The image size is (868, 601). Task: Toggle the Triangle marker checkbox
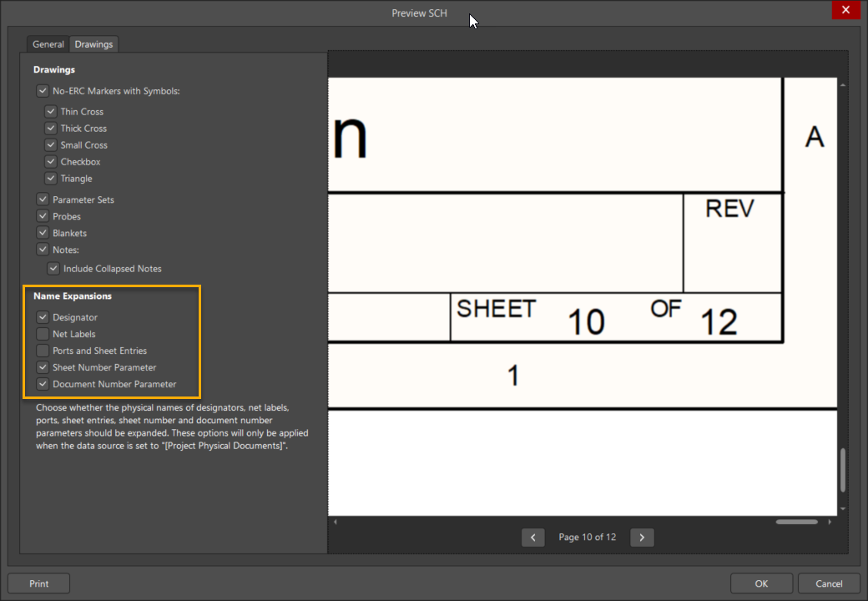tap(51, 178)
